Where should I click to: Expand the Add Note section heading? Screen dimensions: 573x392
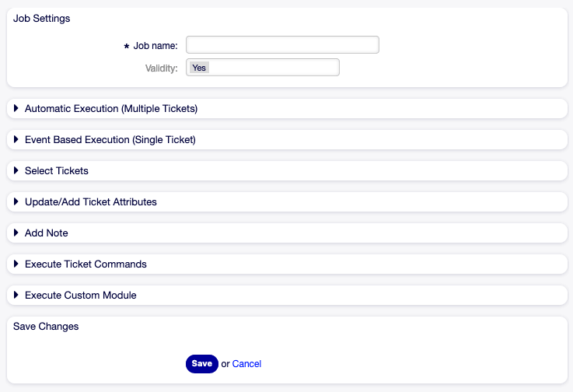[47, 233]
